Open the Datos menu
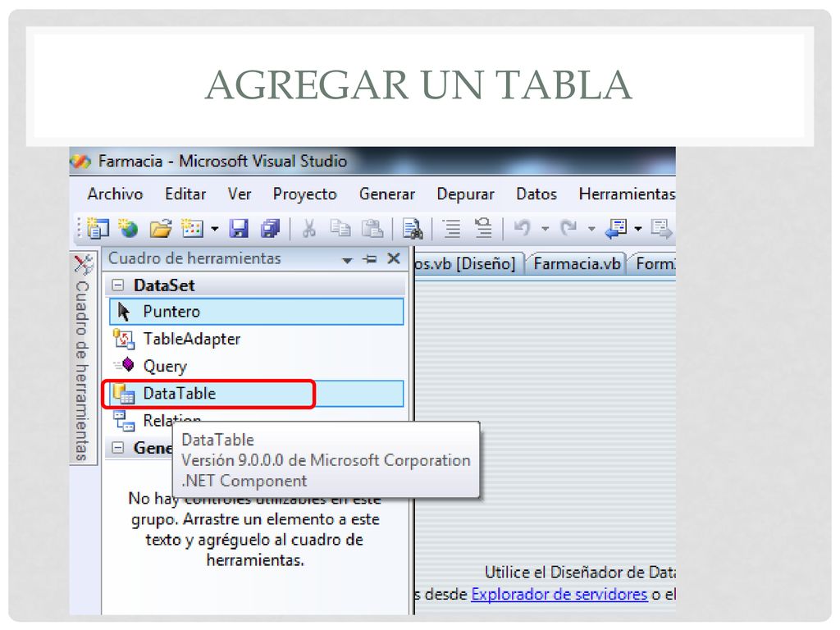This screenshot has width=840, height=630. [x=536, y=194]
